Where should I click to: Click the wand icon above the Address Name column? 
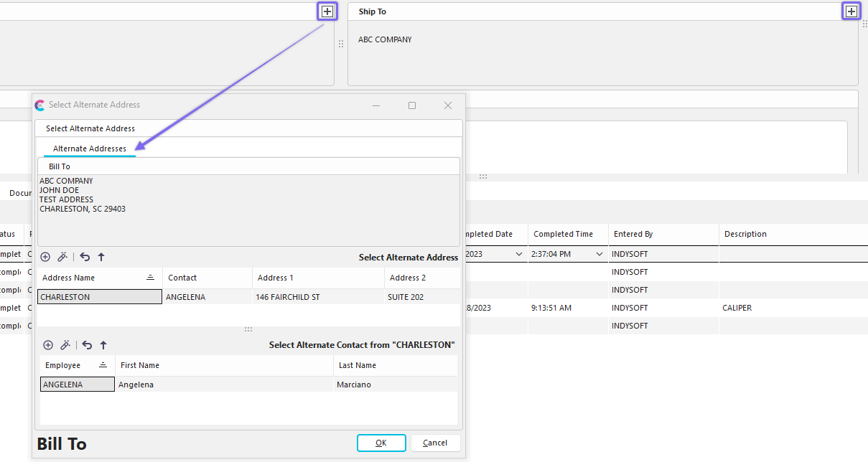click(x=63, y=257)
